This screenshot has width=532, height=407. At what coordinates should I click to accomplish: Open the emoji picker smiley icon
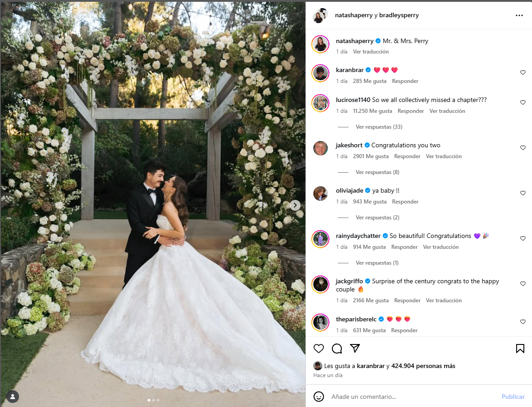(x=319, y=397)
